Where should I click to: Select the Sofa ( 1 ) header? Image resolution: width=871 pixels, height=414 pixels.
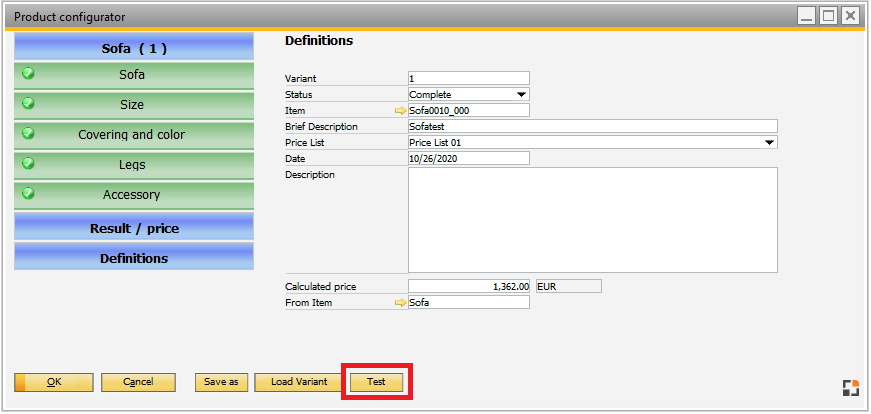(134, 48)
